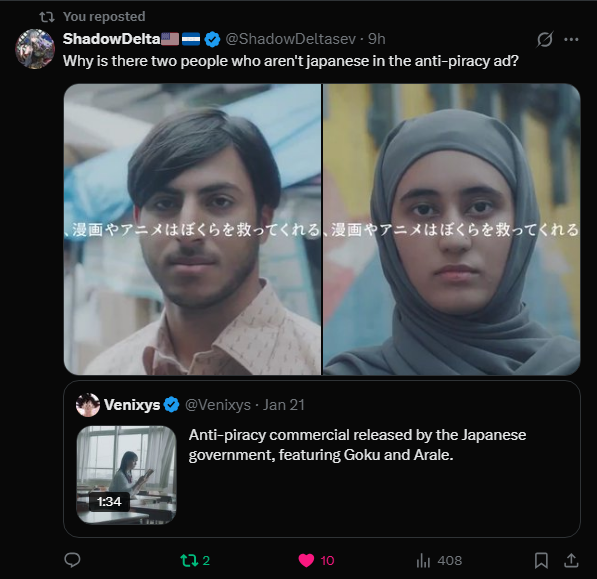Open quoted post text about anti-piracy commercial
597x579 pixels.
[x=357, y=445]
